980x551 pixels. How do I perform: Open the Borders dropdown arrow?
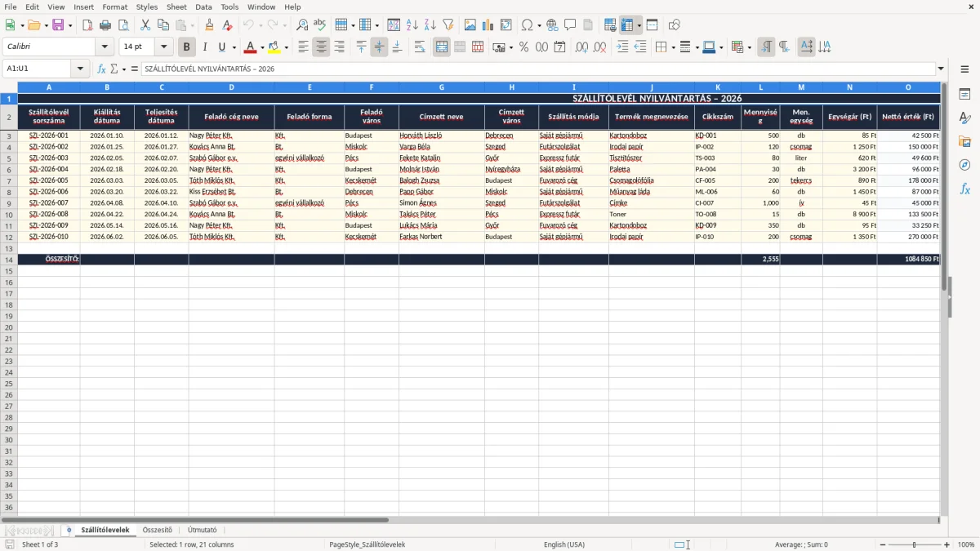[x=672, y=47]
